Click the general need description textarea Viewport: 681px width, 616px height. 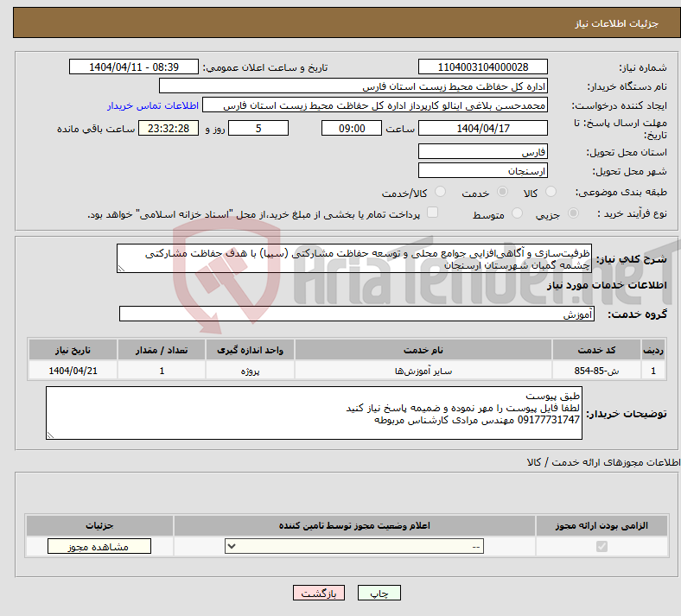pos(354,258)
